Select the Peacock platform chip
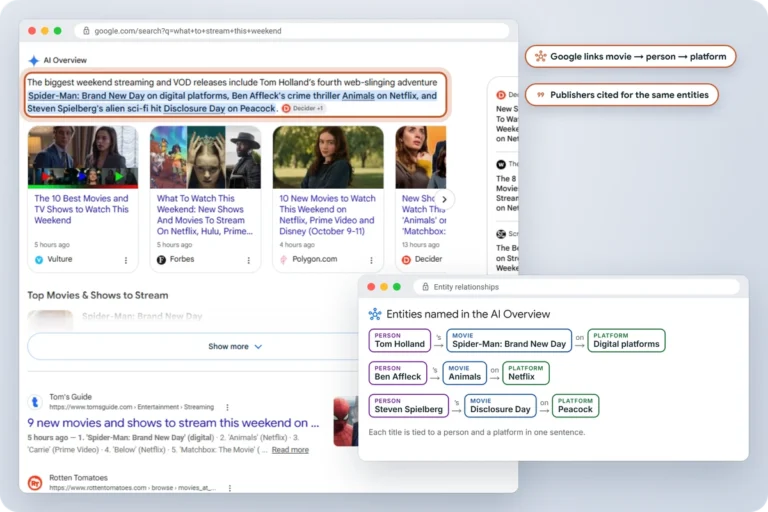 click(576, 406)
